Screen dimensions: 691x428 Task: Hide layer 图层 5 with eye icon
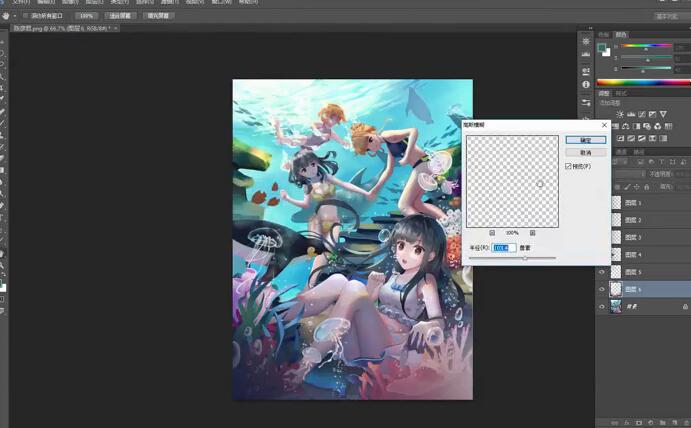pos(602,272)
